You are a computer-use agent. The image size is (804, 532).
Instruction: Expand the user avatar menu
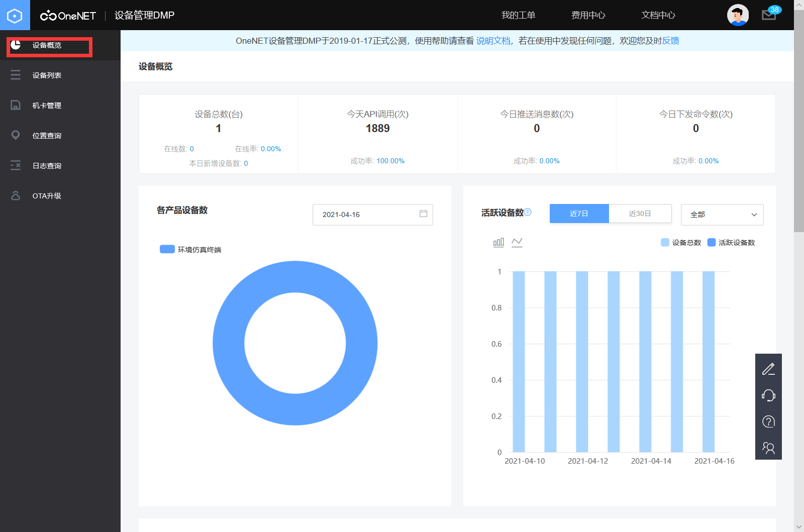[x=737, y=15]
